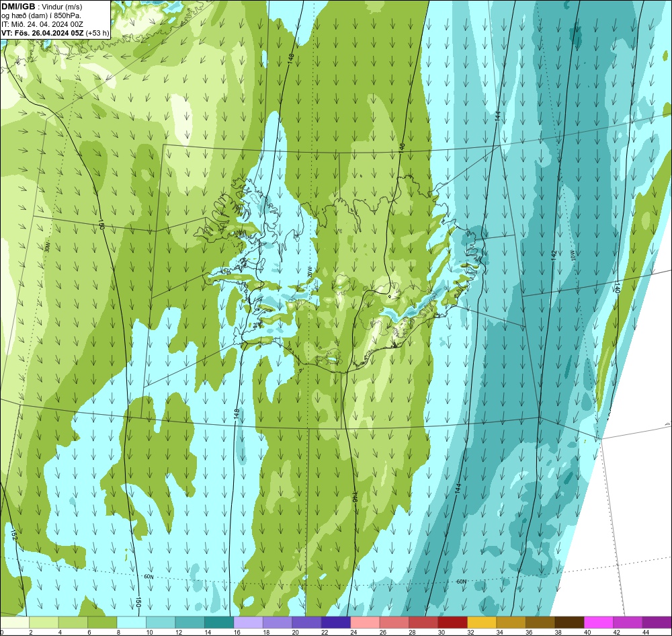The width and height of the screenshot is (672, 636).
Task: Select the '142' contour label east of Iceland
Action: click(x=553, y=255)
